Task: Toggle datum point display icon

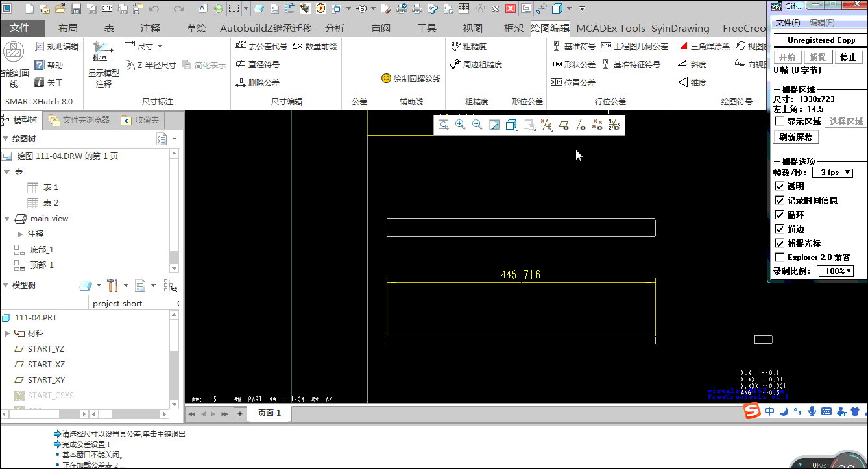Action: [x=597, y=125]
